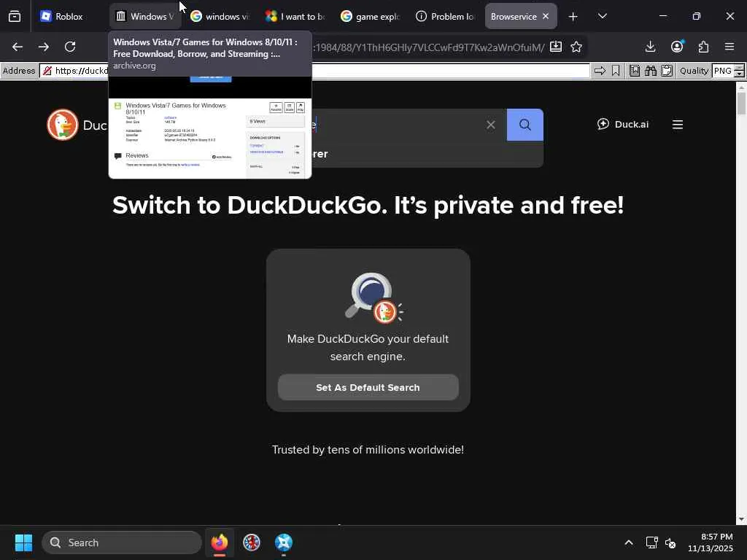
Task: Click the muted volume tray icon
Action: [670, 542]
